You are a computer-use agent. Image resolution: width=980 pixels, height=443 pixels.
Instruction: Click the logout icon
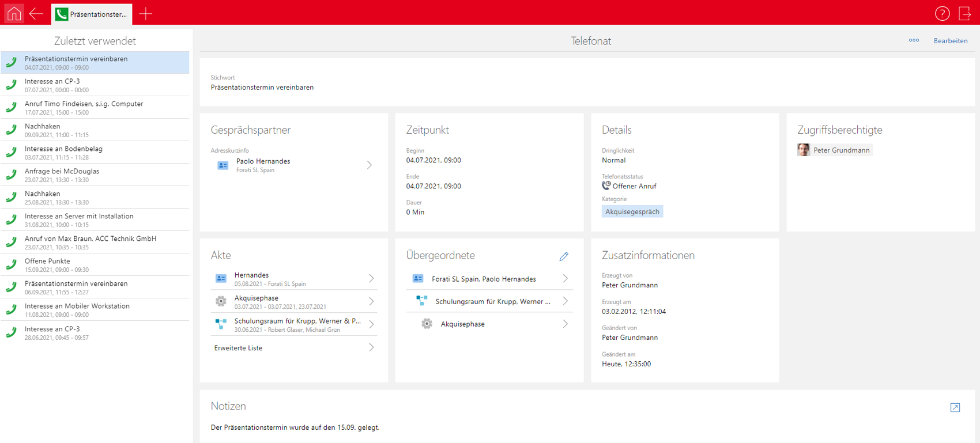965,13
